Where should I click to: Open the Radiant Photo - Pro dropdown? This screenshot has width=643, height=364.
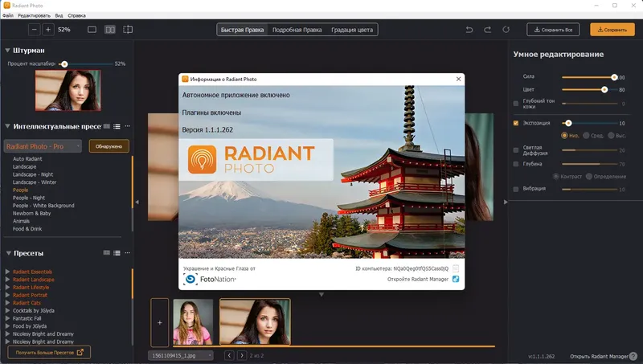tap(43, 146)
